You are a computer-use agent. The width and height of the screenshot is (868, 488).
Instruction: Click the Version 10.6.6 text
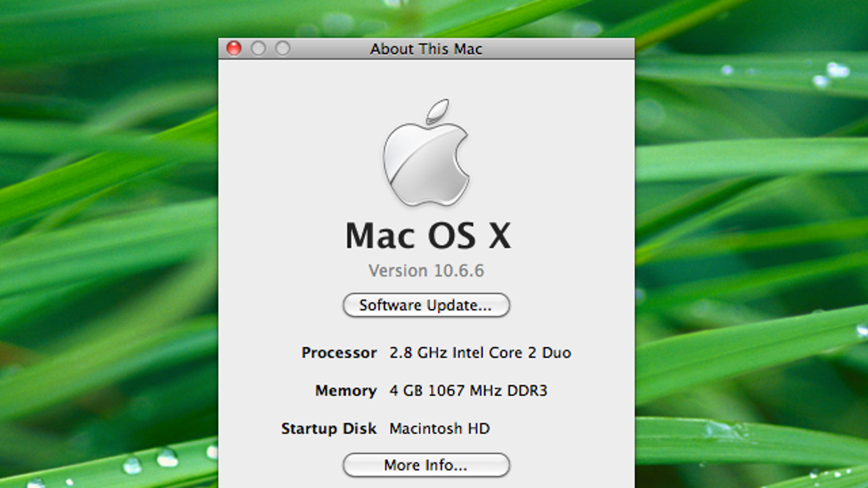point(426,271)
